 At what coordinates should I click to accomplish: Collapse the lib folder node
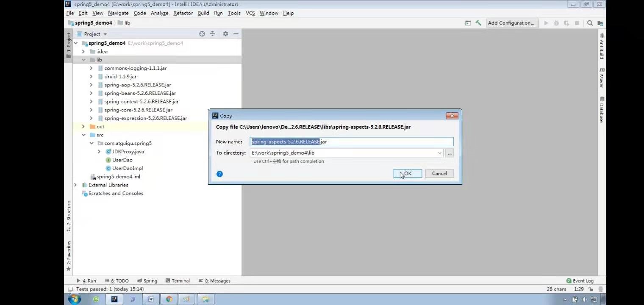[x=83, y=60]
